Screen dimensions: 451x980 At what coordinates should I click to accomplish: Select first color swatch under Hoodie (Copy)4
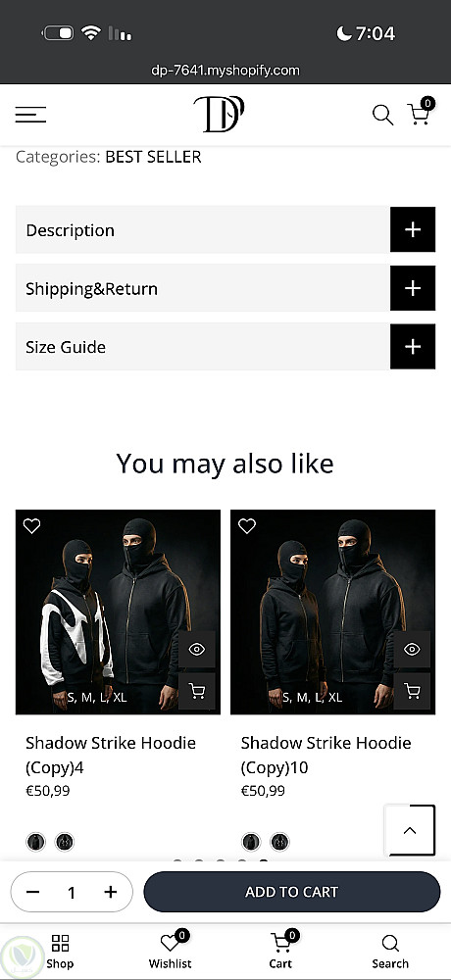click(36, 842)
